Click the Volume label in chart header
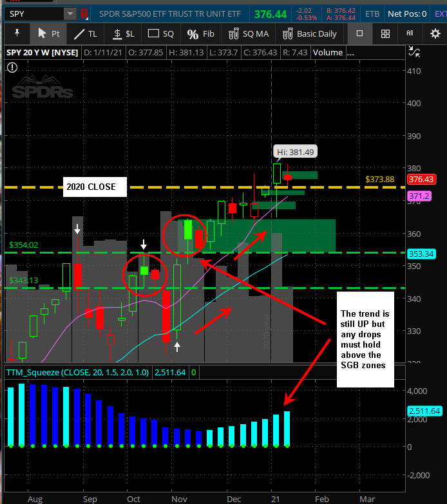 [x=328, y=52]
